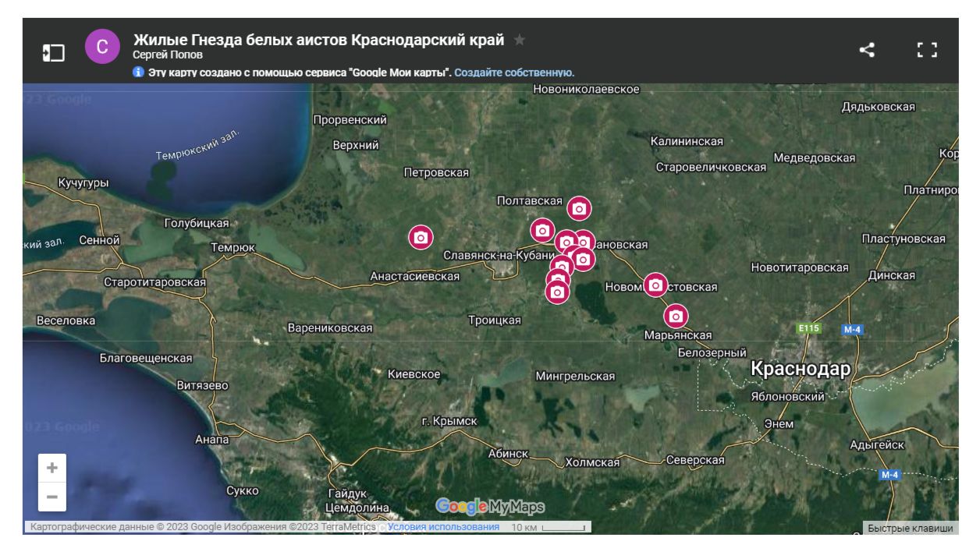Zoom in with the plus button
The image size is (980, 552).
52,468
